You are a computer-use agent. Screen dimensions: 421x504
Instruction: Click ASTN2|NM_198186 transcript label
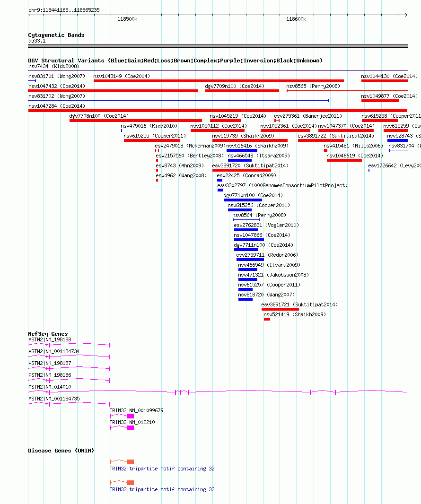pyautogui.click(x=50, y=375)
